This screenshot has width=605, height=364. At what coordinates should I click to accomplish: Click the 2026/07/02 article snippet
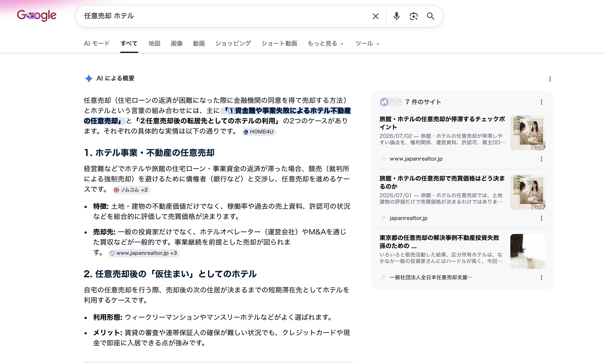click(442, 139)
